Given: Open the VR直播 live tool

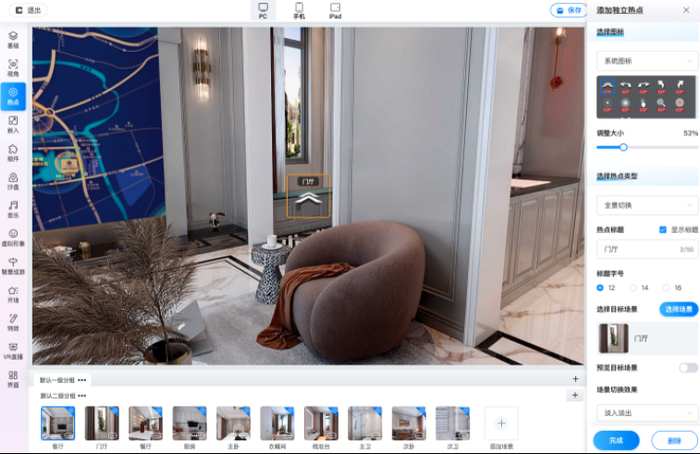Looking at the screenshot, I should [x=13, y=351].
